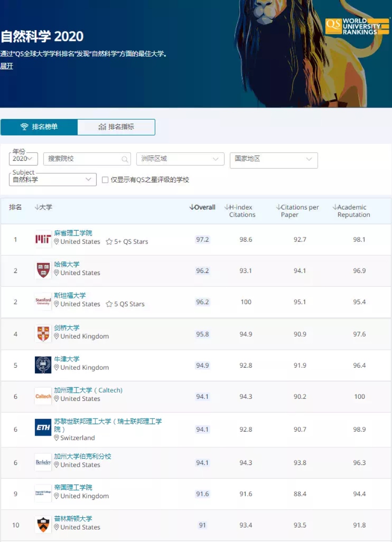The image size is (392, 542).
Task: Enable the QS Stars rated schools checkbox
Action: click(105, 180)
